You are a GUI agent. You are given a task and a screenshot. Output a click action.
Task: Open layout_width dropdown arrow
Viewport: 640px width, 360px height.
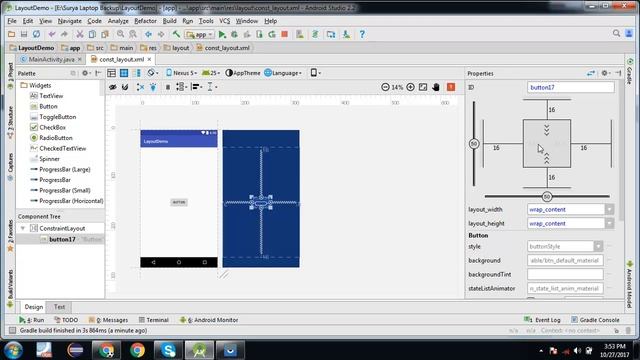[x=609, y=209]
